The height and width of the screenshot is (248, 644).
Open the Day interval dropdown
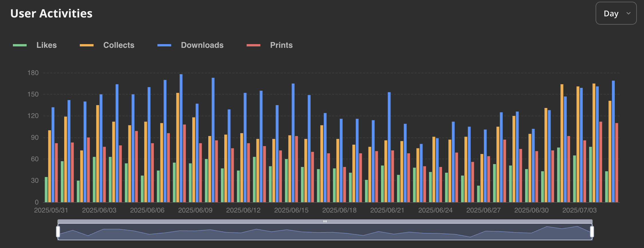pos(616,13)
